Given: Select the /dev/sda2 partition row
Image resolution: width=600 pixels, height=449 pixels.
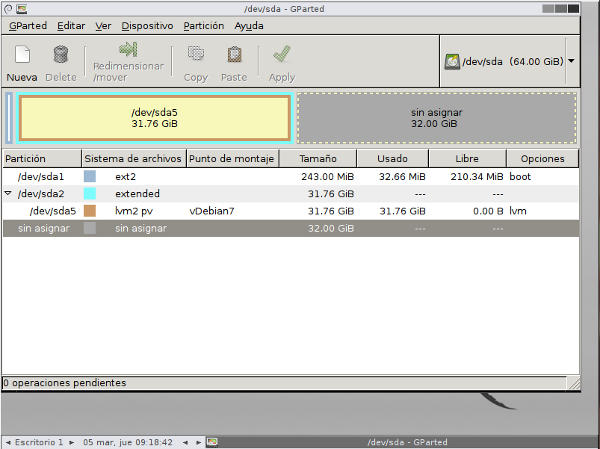Looking at the screenshot, I should (290, 194).
